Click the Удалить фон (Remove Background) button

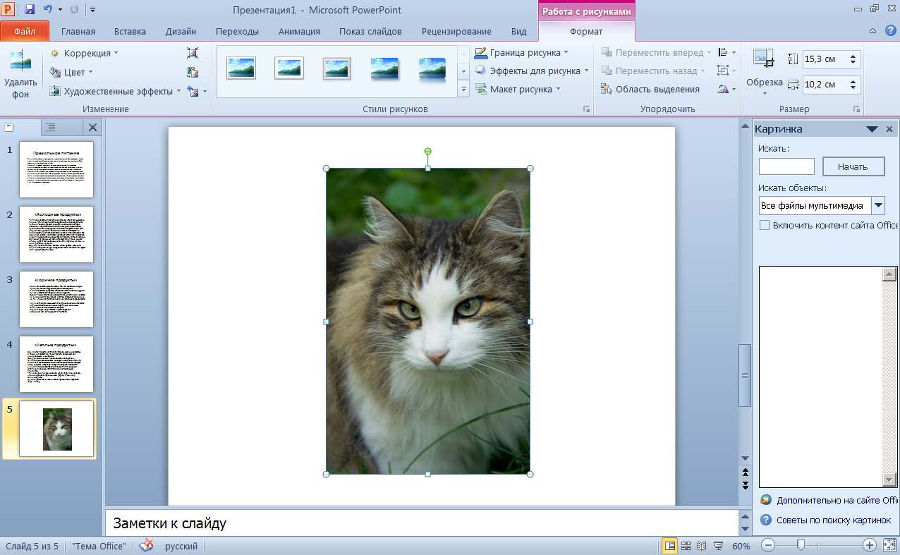click(x=19, y=73)
